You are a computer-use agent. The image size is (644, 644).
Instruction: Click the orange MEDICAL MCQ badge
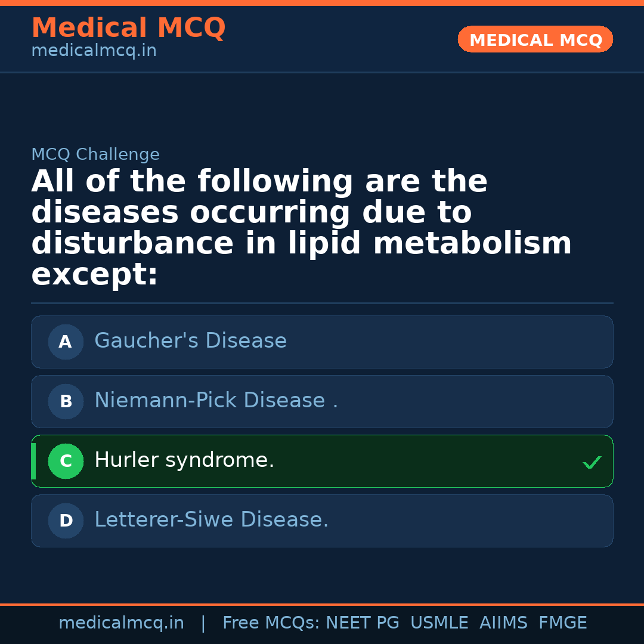(535, 39)
